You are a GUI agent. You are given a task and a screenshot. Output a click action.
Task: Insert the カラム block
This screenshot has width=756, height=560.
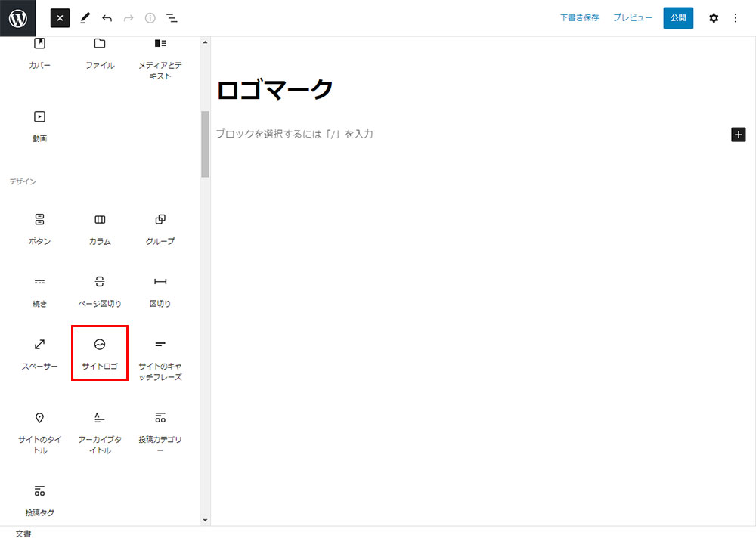point(100,228)
